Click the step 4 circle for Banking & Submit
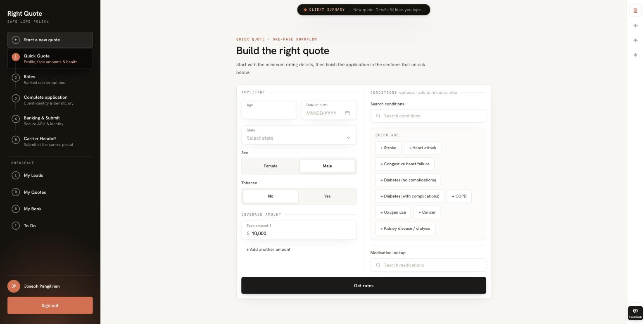The height and width of the screenshot is (324, 644). click(x=16, y=119)
